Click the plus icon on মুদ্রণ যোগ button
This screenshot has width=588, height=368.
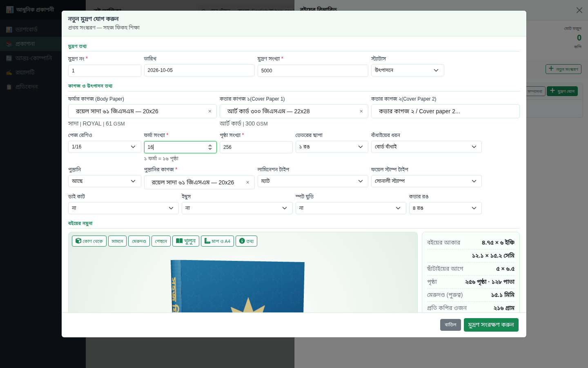tap(552, 91)
